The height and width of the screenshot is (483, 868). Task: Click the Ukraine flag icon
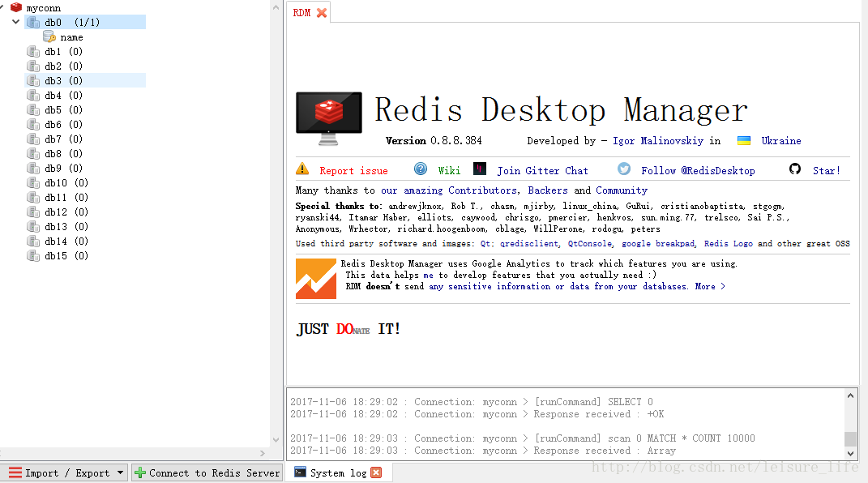pos(744,140)
